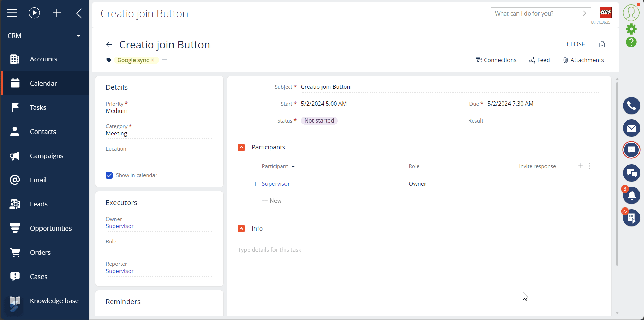644x320 pixels.
Task: Open the Feed tab
Action: (539, 60)
